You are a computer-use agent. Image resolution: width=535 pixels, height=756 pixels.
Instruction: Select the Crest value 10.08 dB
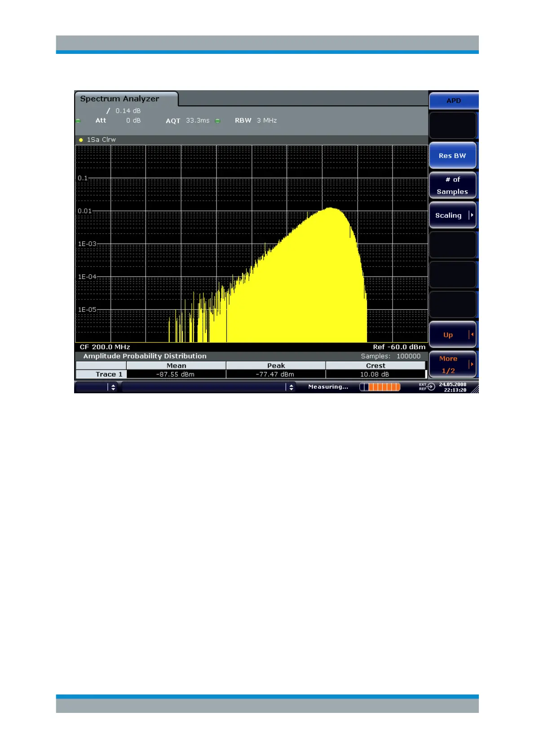coord(375,374)
